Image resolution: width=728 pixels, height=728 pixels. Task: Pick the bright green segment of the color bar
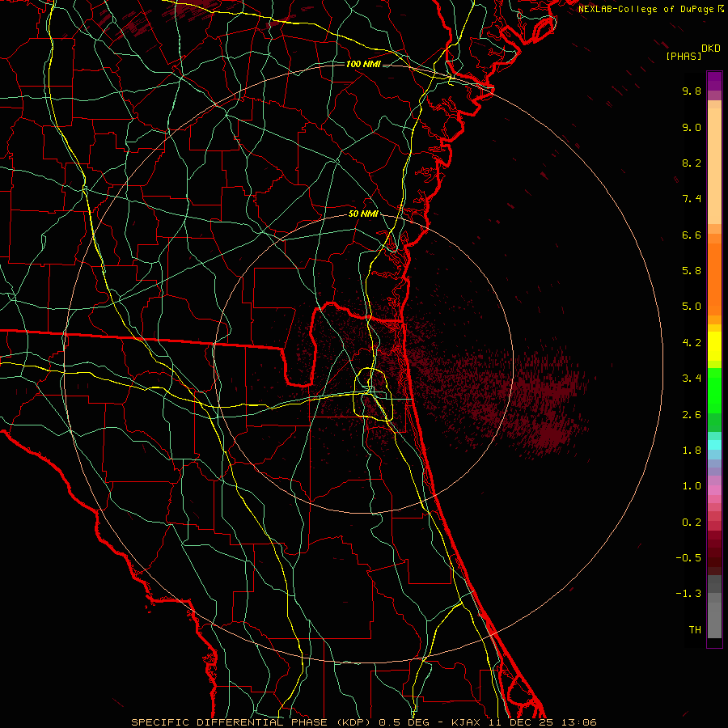point(714,390)
